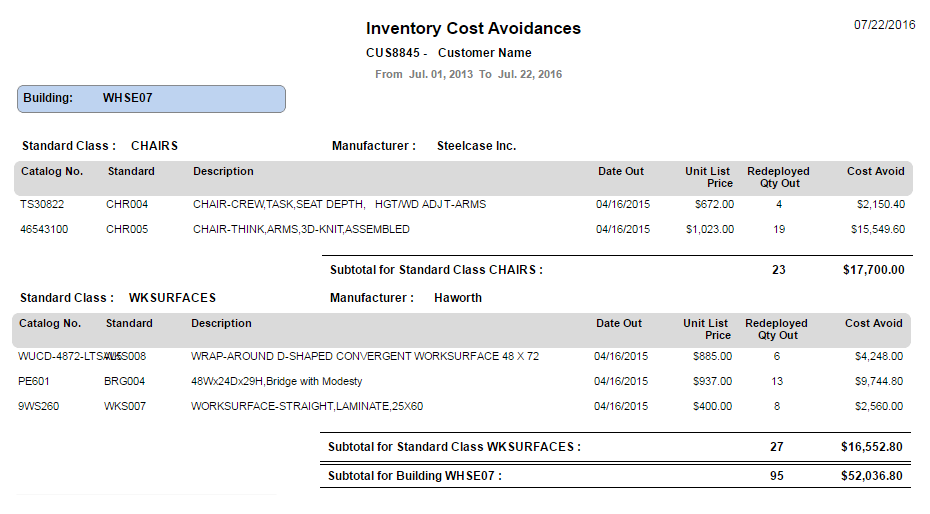The height and width of the screenshot is (514, 930).
Task: Click the Subtotal for Building WHSE07 label
Action: (x=415, y=476)
